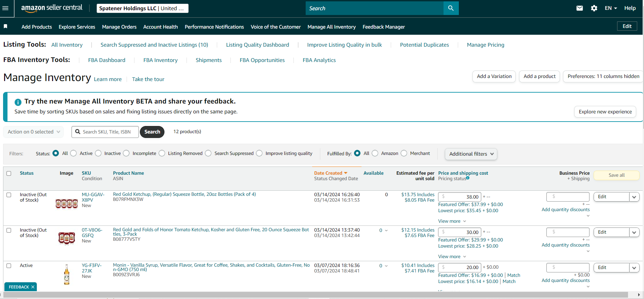Focus the top header Search box
The image size is (644, 299).
[374, 8]
